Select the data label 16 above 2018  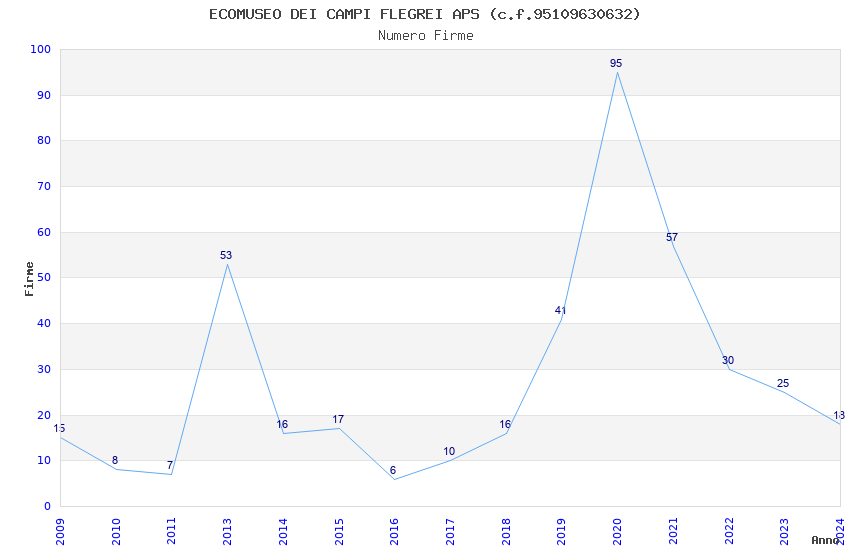pyautogui.click(x=505, y=424)
